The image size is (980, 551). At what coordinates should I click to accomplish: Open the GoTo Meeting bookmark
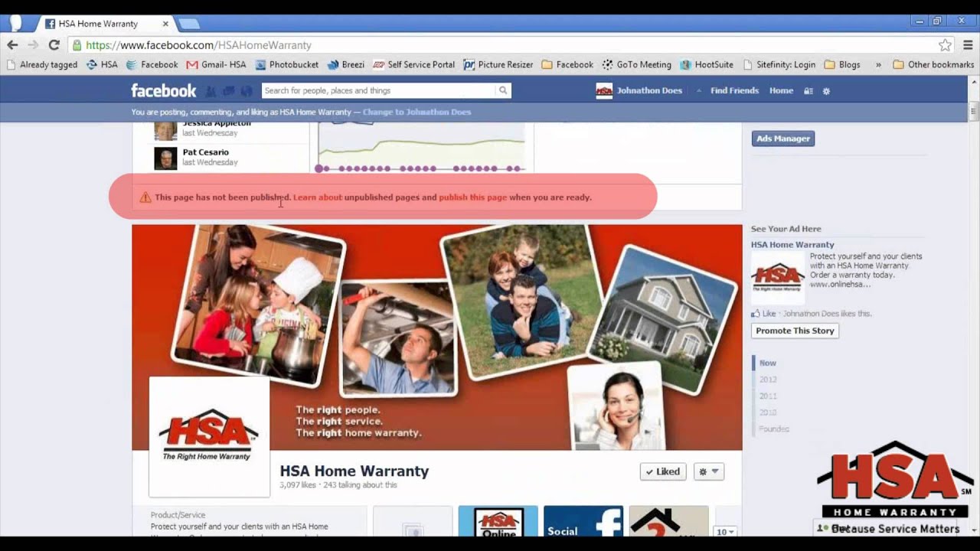point(637,65)
